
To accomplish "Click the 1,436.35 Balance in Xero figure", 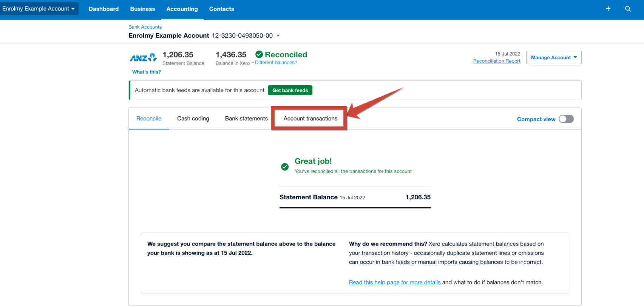I will pos(231,55).
